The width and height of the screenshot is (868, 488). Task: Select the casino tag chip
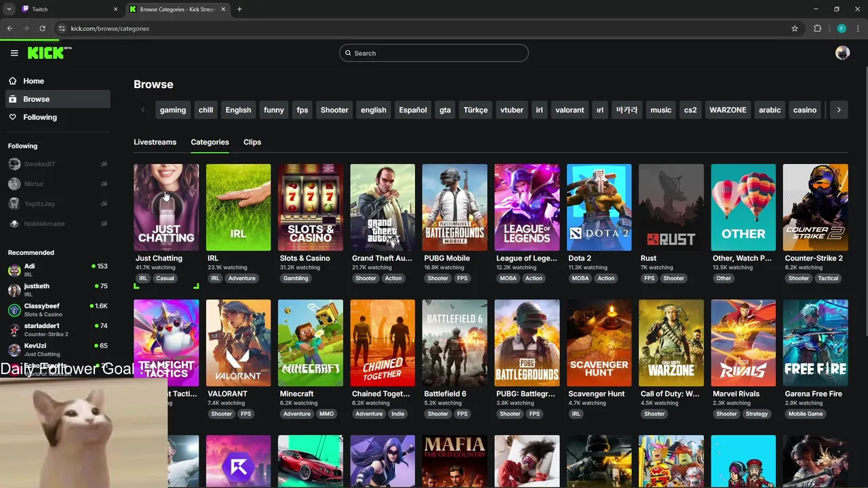click(x=805, y=110)
